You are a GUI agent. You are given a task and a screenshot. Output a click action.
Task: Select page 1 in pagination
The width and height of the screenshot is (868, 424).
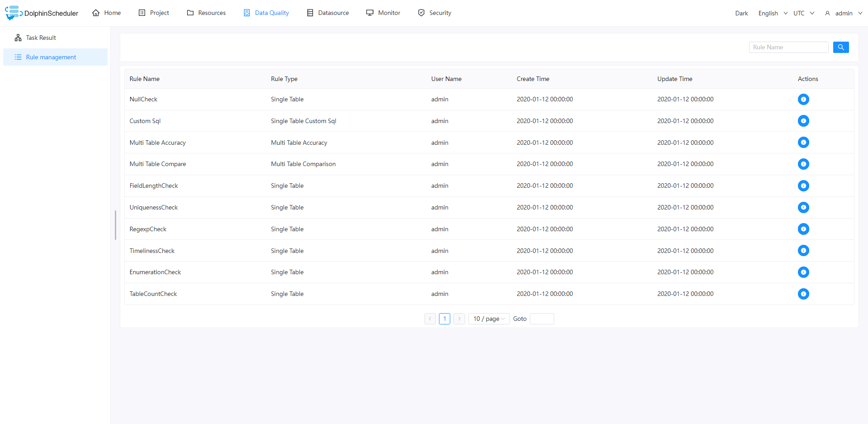pyautogui.click(x=444, y=319)
